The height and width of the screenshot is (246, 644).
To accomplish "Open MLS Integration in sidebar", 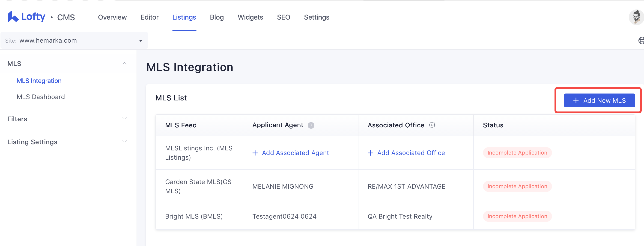I will 39,81.
